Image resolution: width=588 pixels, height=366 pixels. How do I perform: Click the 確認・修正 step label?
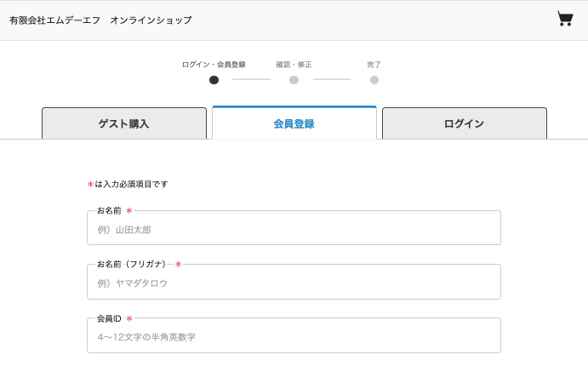click(294, 65)
